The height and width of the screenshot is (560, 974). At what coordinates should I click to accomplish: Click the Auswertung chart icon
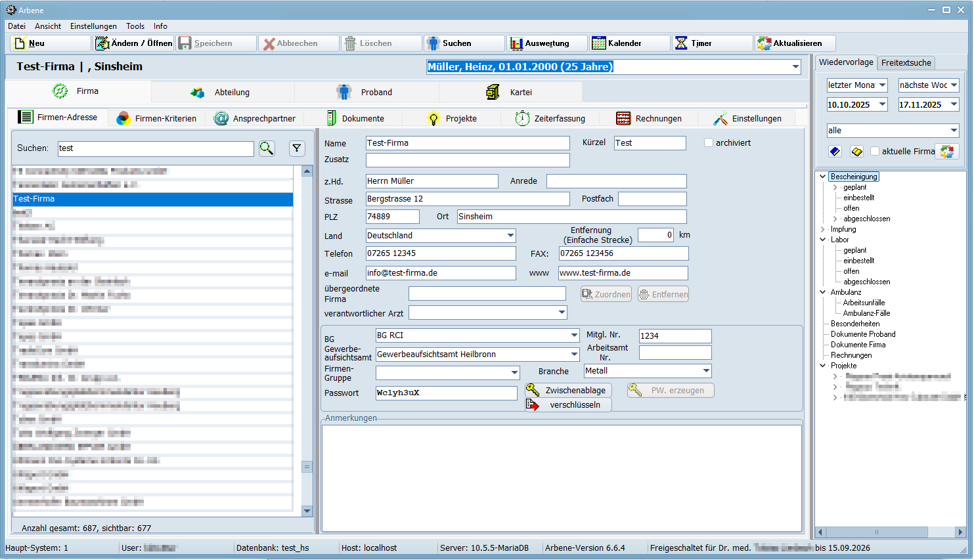517,43
